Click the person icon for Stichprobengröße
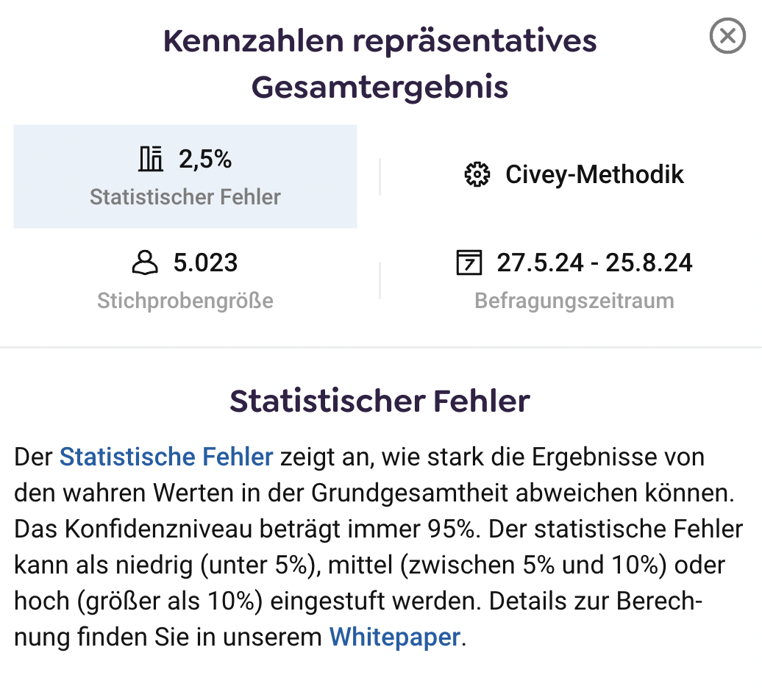Screen dimensions: 762x700 (145, 262)
